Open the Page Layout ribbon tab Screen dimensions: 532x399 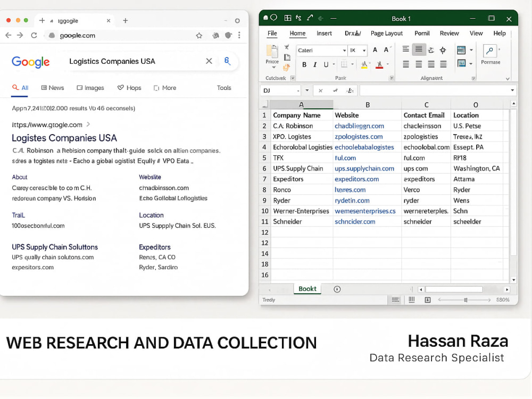(x=386, y=33)
